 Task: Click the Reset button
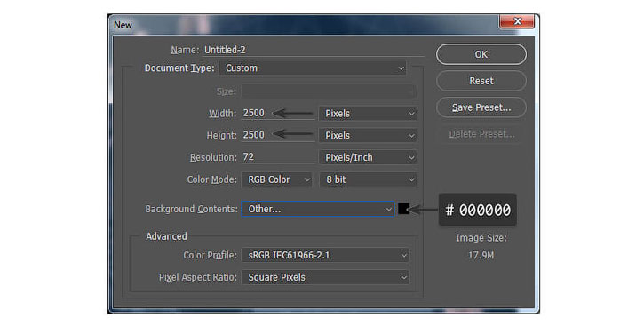click(481, 81)
